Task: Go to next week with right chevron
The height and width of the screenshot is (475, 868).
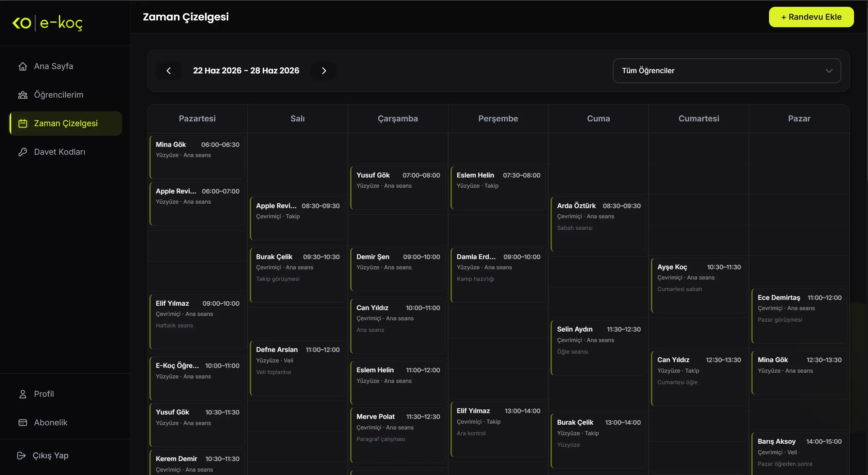Action: click(x=324, y=71)
